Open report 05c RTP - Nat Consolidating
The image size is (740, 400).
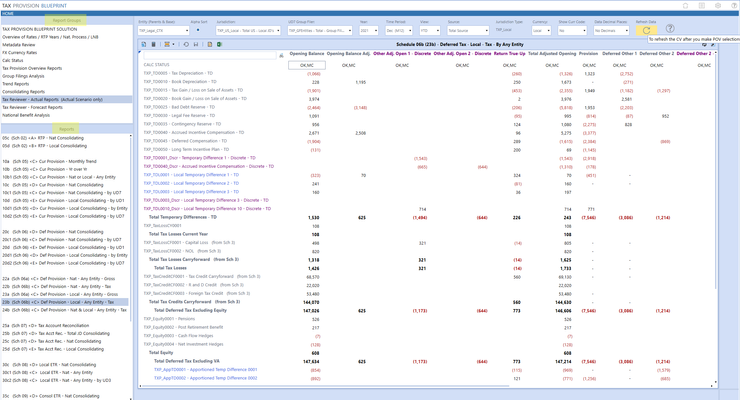43,138
